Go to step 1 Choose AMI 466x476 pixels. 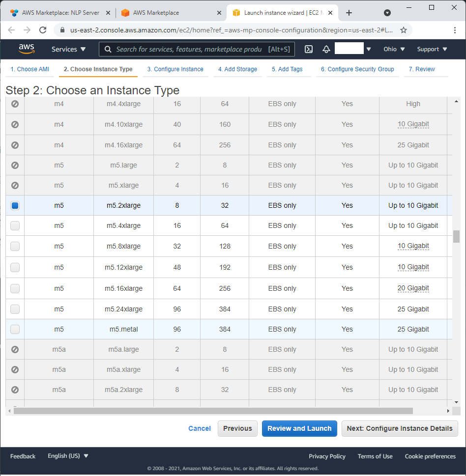point(30,69)
